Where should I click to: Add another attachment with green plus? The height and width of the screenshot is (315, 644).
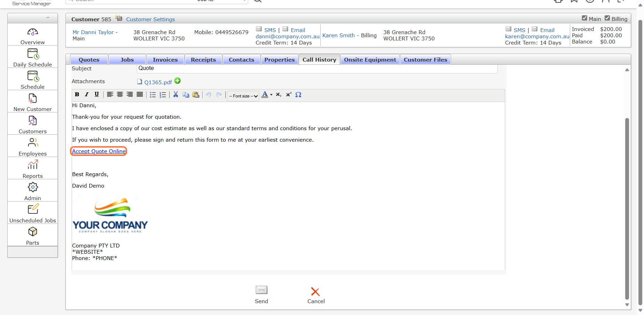[x=178, y=81]
